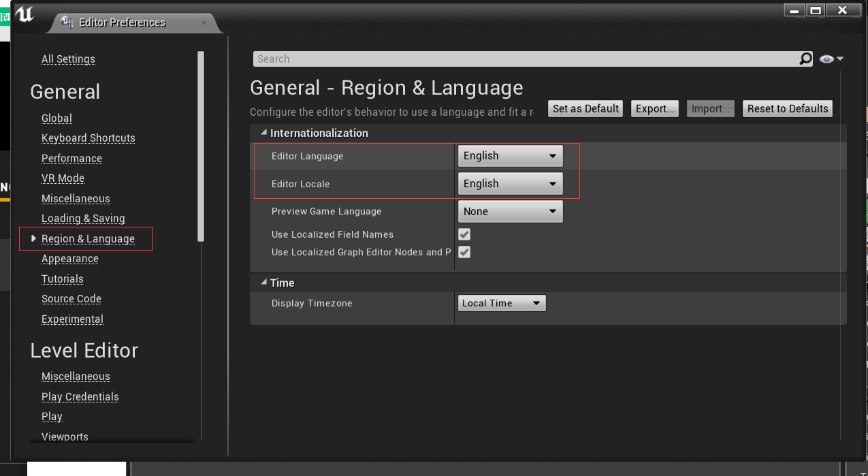Click the Editor Locale label

[300, 184]
